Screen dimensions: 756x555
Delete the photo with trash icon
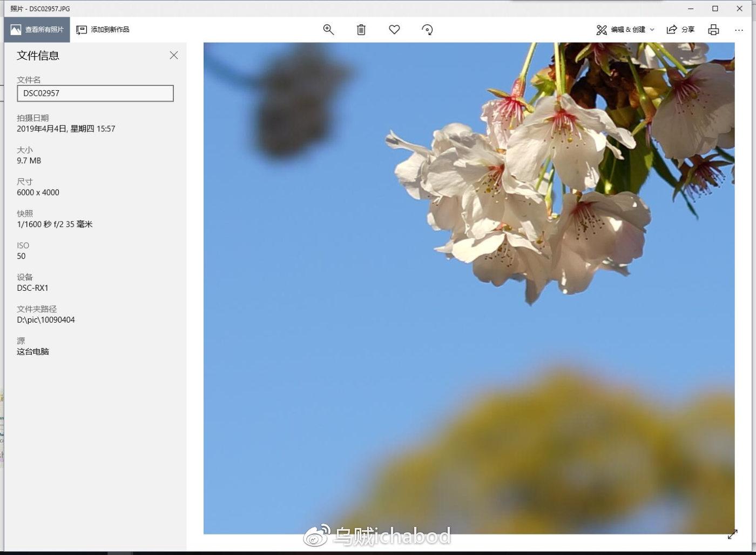point(361,30)
